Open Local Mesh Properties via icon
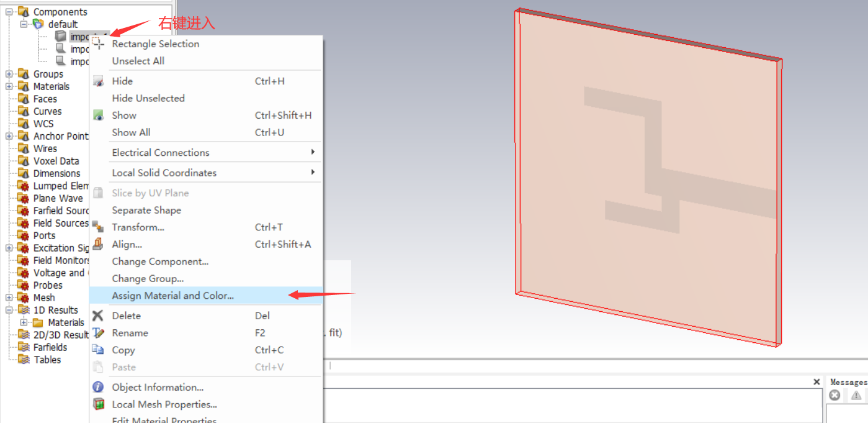Image resolution: width=868 pixels, height=423 pixels. click(x=98, y=404)
